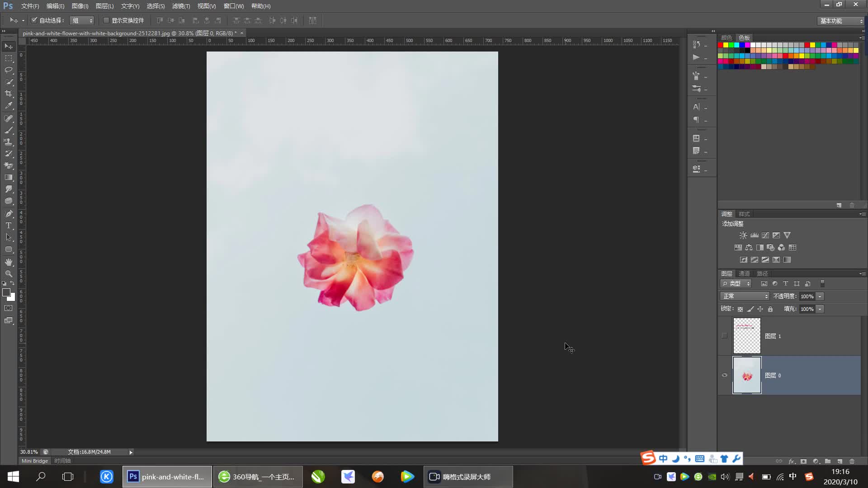
Task: Select the Hand tool
Action: click(9, 262)
